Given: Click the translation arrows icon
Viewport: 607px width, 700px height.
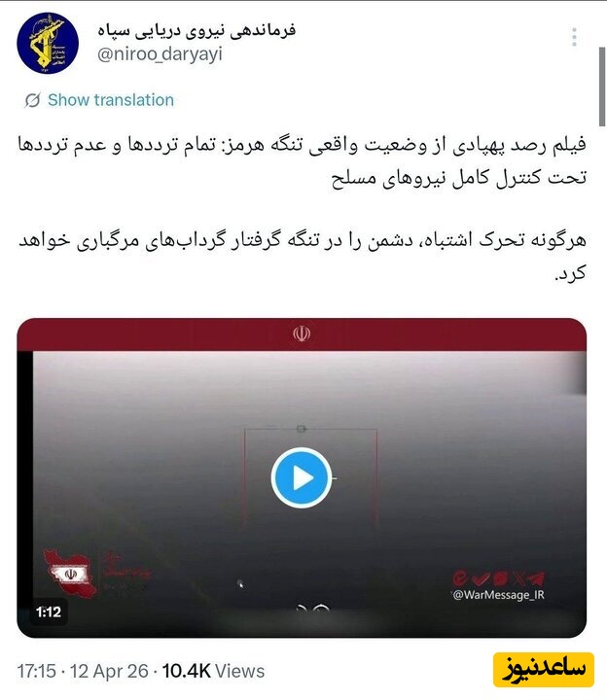Looking at the screenshot, I should 33,100.
